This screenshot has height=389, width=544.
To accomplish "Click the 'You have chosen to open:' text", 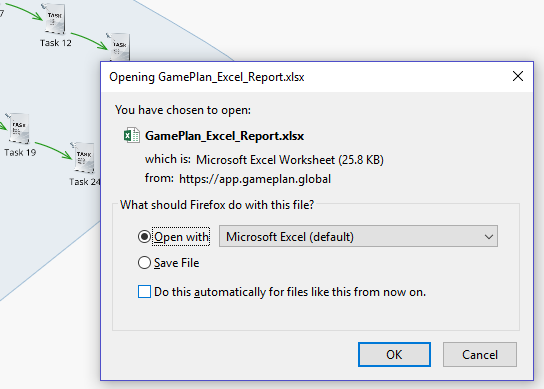I will coord(183,110).
